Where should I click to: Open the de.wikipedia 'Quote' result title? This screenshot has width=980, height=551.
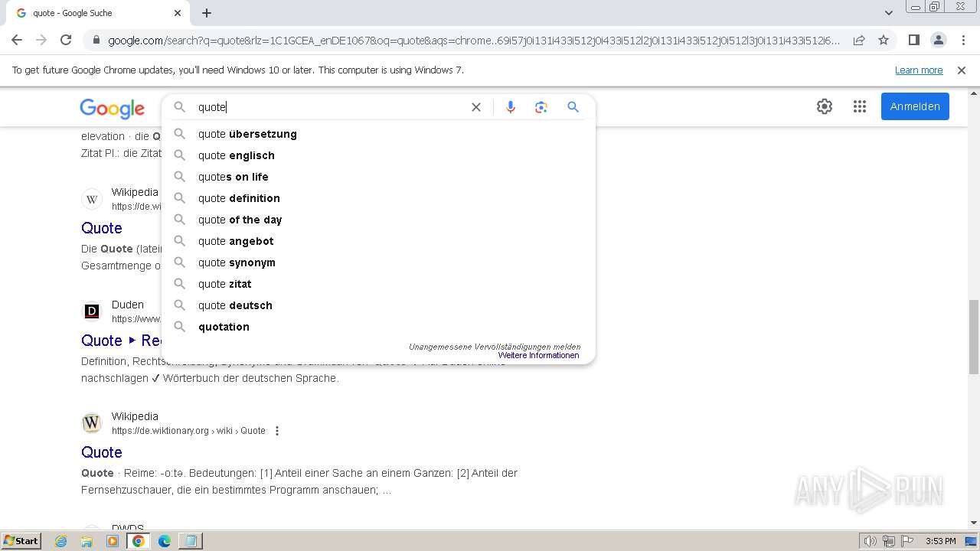[x=102, y=228]
